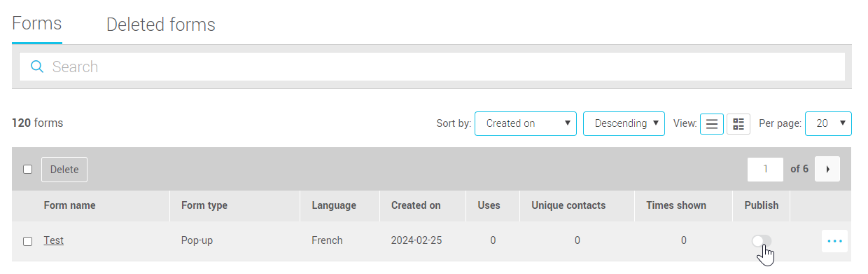Image resolution: width=868 pixels, height=274 pixels.
Task: Open the Sort by Created on dropdown
Action: tap(526, 123)
